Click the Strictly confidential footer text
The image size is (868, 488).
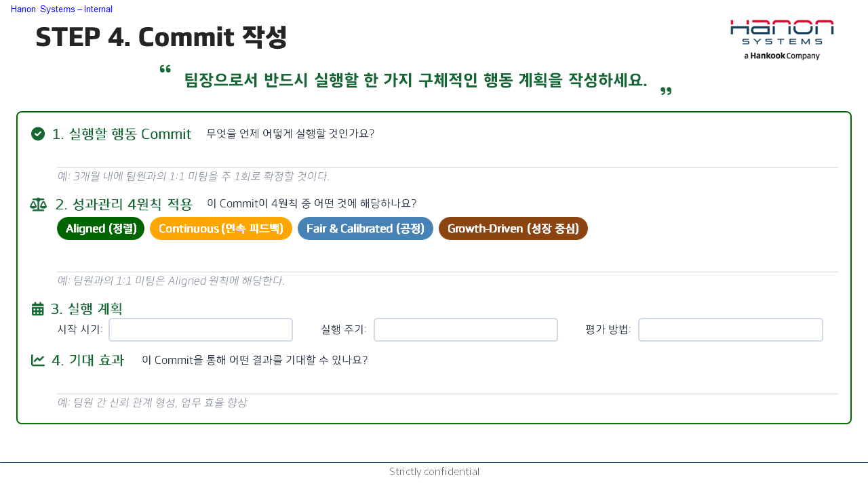click(434, 472)
